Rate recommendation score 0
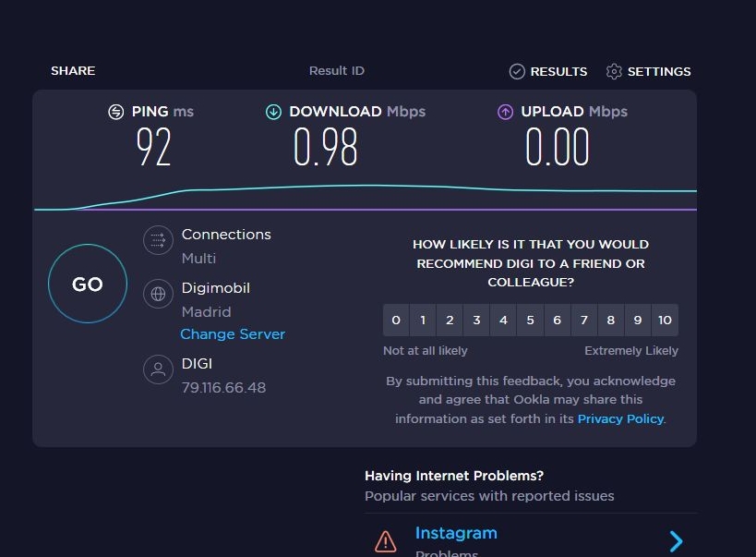 pos(396,320)
